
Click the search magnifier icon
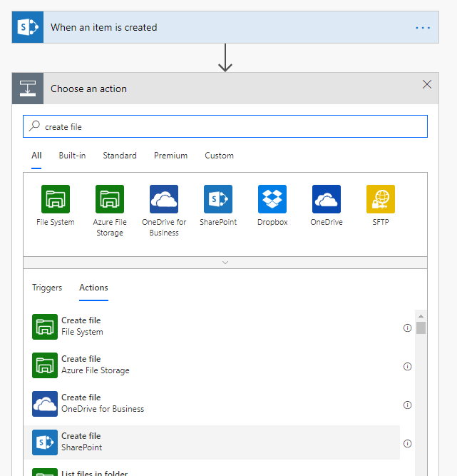tap(34, 126)
